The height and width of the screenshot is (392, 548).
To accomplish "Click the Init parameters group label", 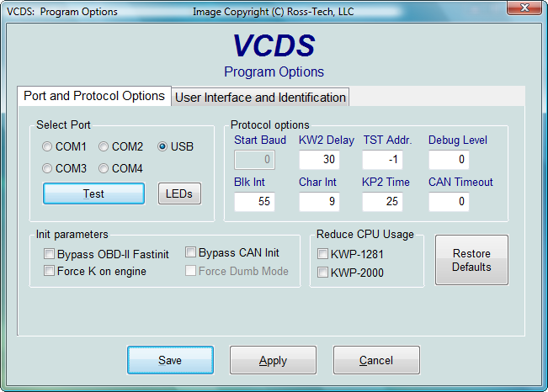I will tap(72, 234).
